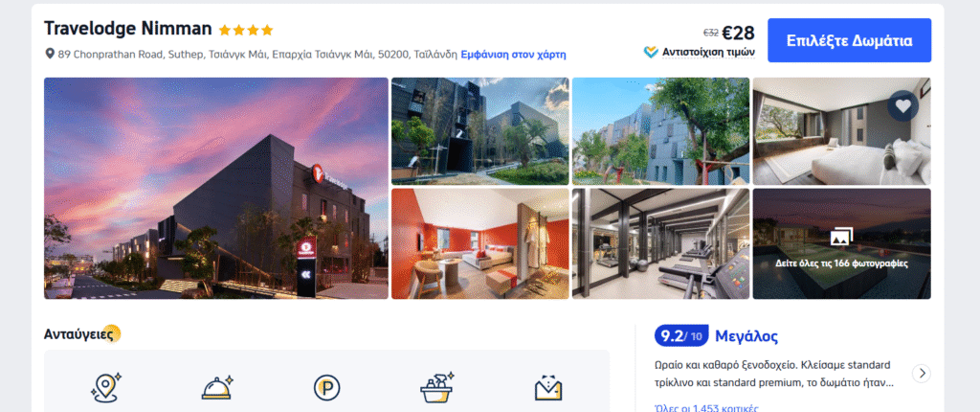This screenshot has height=412, width=980.
Task: View all 166 photos tile
Action: 841,243
